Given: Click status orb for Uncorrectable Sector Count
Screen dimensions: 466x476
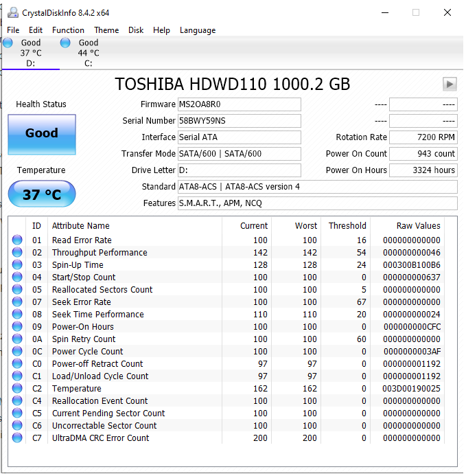Looking at the screenshot, I should click(17, 425).
